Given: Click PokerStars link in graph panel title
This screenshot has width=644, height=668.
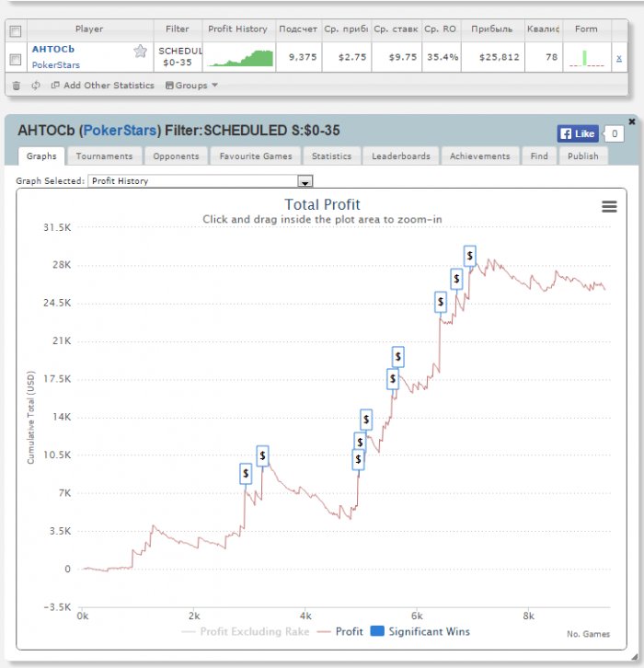Looking at the screenshot, I should pyautogui.click(x=120, y=131).
